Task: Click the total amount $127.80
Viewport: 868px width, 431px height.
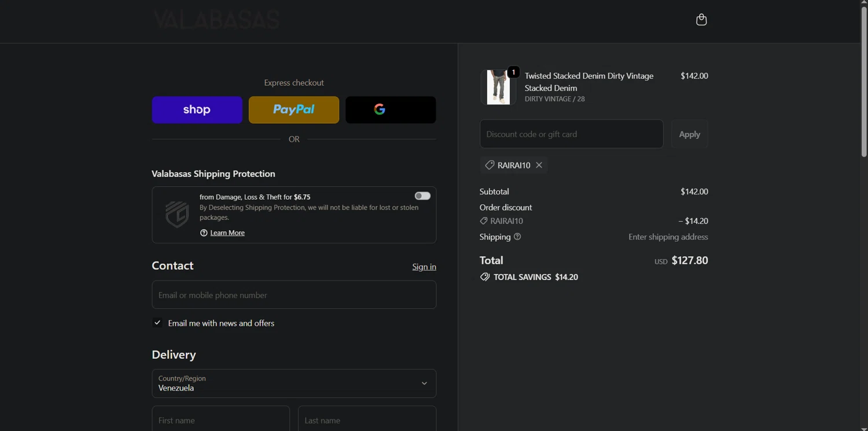Action: (690, 260)
